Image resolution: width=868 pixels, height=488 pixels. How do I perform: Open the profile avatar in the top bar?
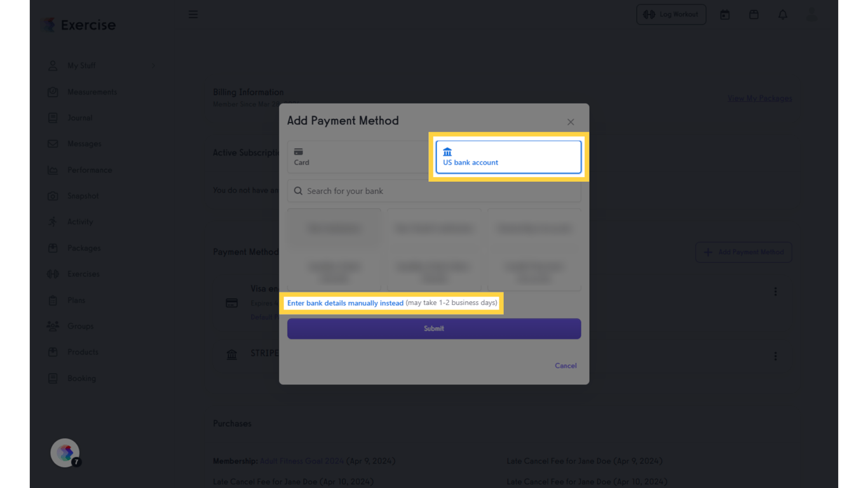pos(811,14)
